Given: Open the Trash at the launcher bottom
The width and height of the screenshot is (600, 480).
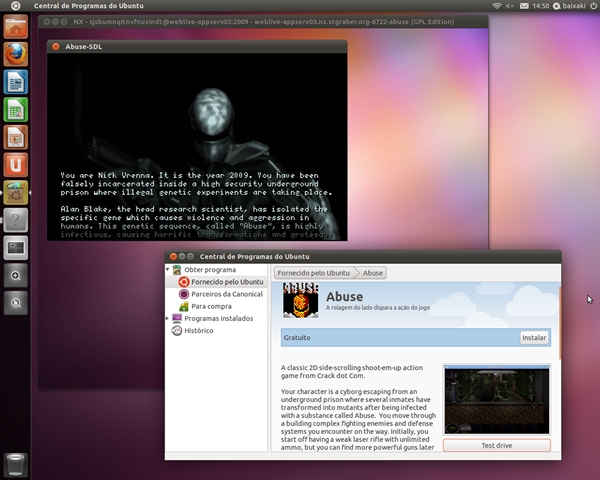Looking at the screenshot, I should coord(15,463).
